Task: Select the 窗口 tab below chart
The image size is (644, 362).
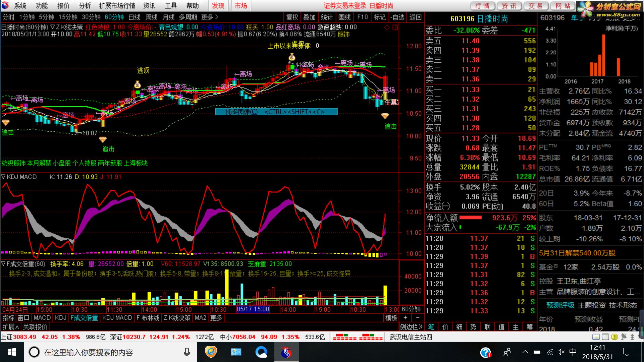Action: (x=23, y=318)
